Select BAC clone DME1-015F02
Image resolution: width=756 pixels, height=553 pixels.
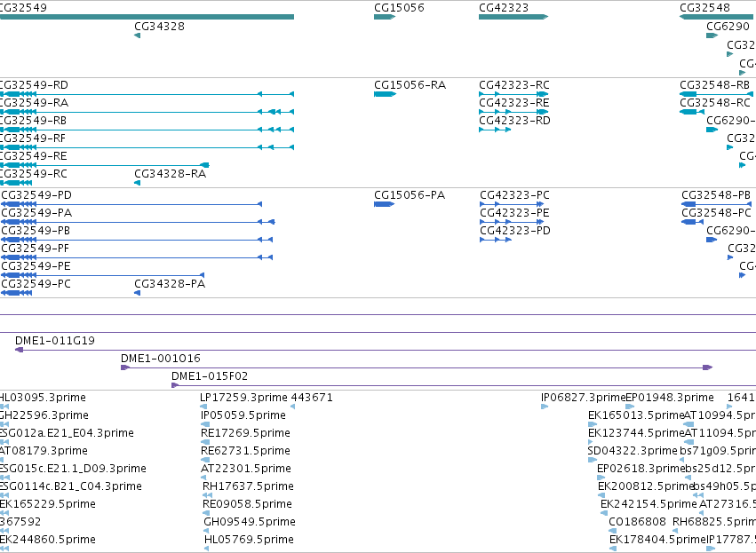click(x=464, y=385)
